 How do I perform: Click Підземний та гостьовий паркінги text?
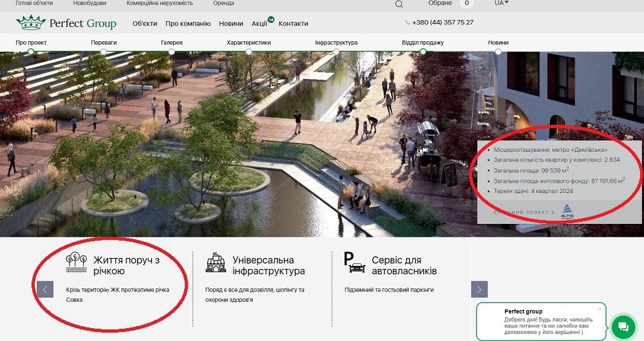389,290
